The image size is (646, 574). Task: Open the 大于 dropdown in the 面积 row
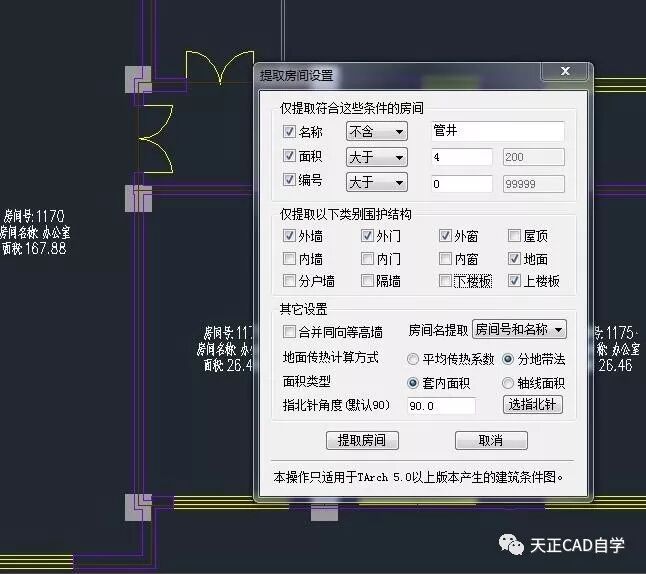[377, 157]
